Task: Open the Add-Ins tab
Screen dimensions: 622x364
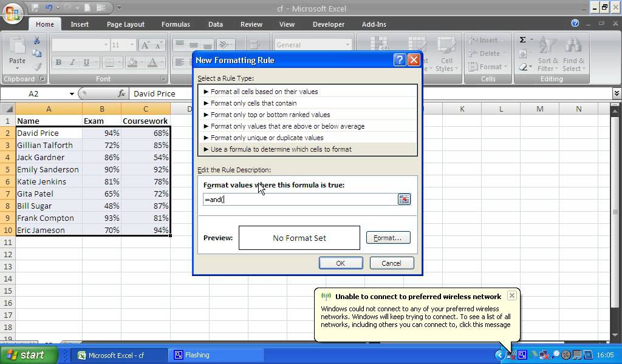Action: click(374, 24)
